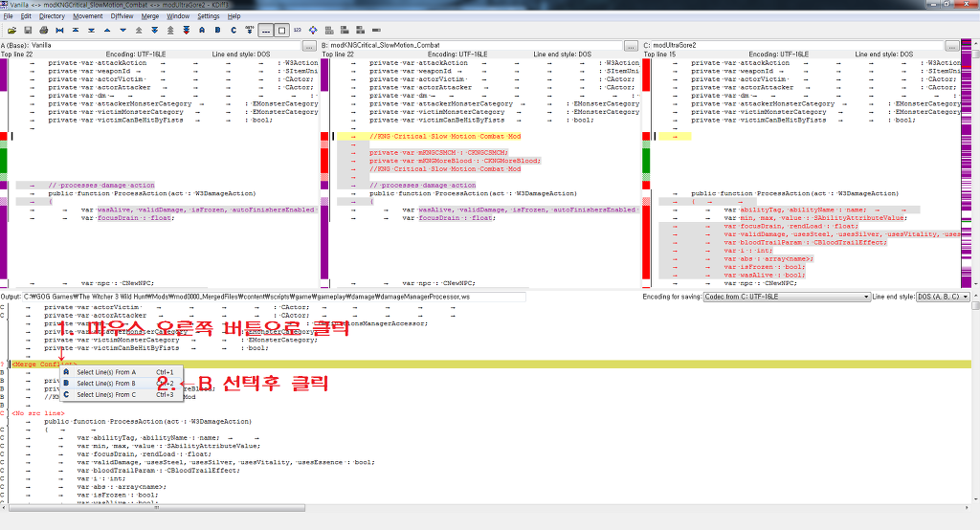Viewport: 980px width, 530px height.
Task: Toggle line numbers display button
Action: pyautogui.click(x=298, y=31)
